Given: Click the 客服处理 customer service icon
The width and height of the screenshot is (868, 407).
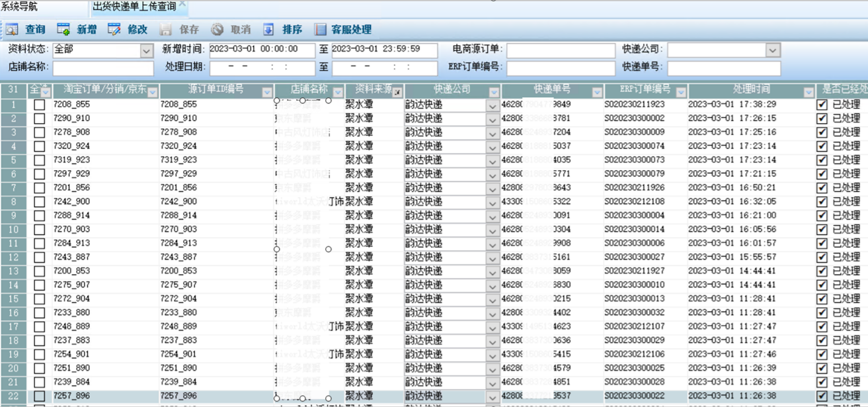Looking at the screenshot, I should (x=321, y=30).
